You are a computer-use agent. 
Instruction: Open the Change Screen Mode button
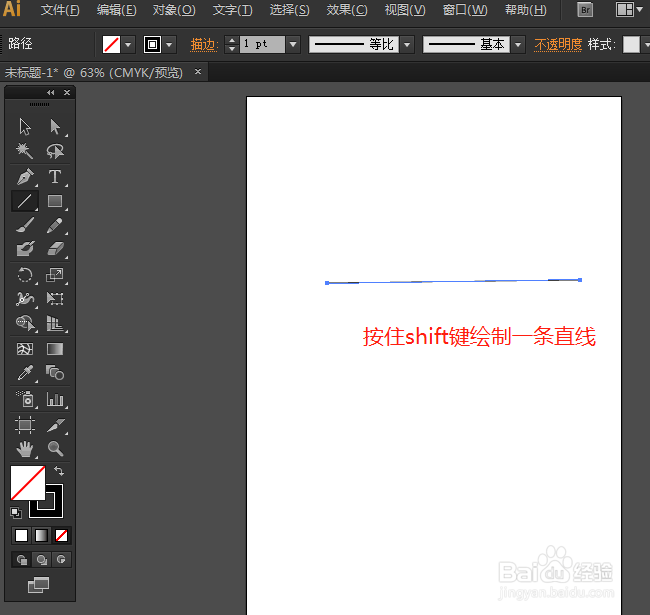point(39,585)
